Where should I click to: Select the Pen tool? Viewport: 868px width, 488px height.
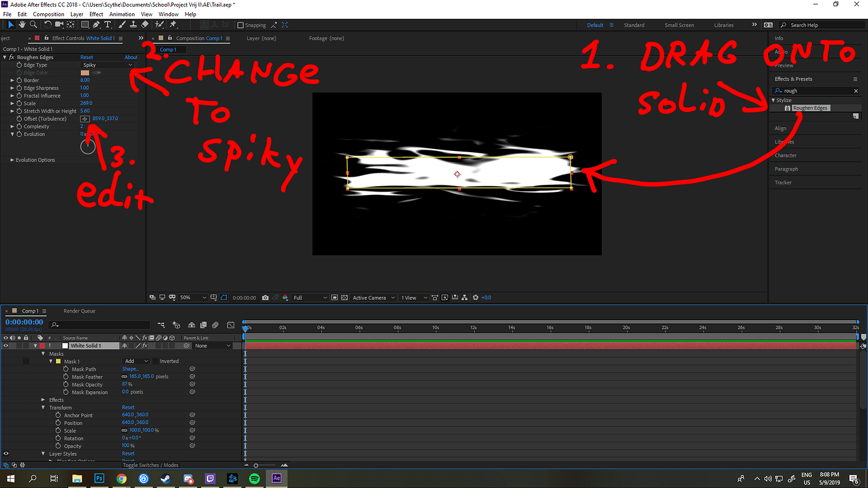click(x=96, y=25)
